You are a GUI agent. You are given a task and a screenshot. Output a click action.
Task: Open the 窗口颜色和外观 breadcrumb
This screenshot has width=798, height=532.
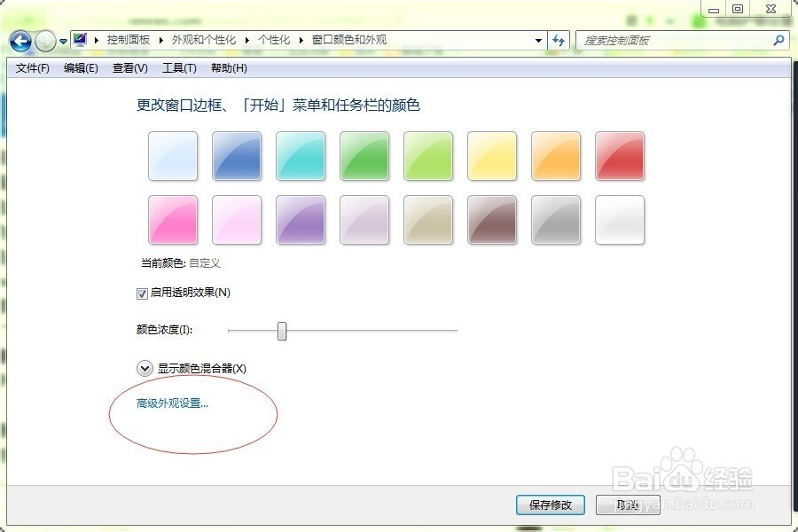349,40
